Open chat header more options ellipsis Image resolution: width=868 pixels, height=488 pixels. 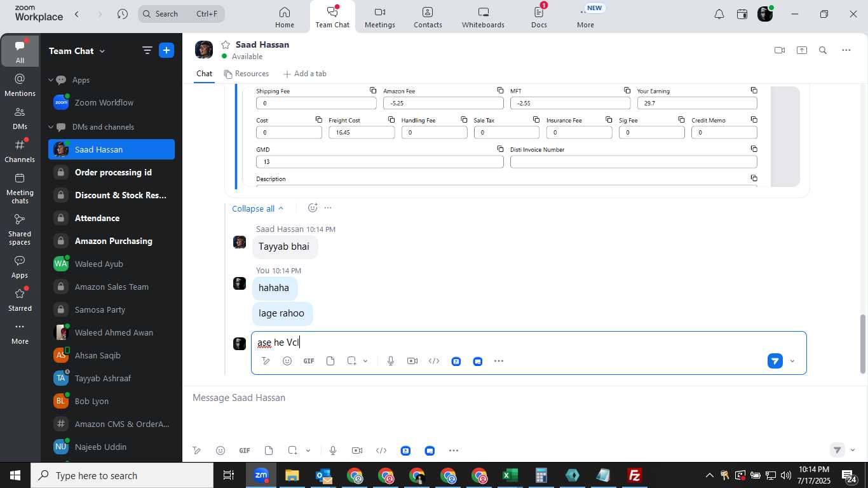(846, 50)
